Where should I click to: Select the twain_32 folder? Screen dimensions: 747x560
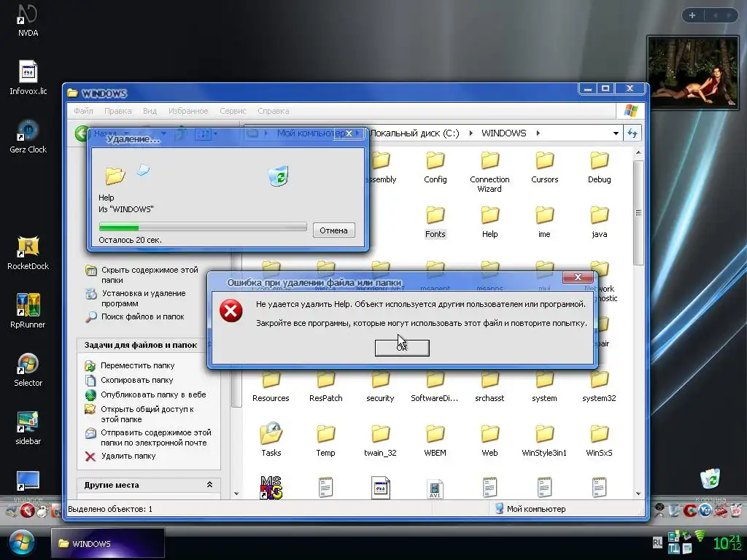[380, 441]
